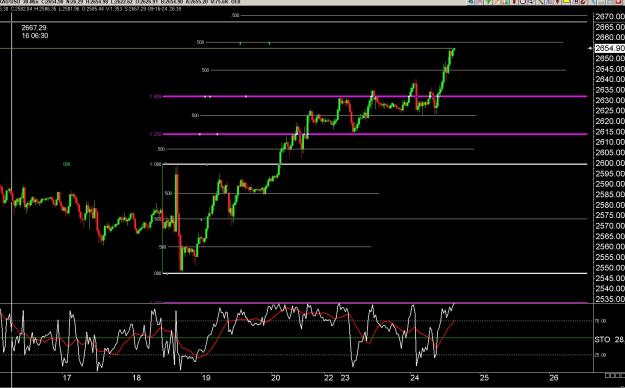Select the crosshair time readout 16 06:30

coord(35,35)
